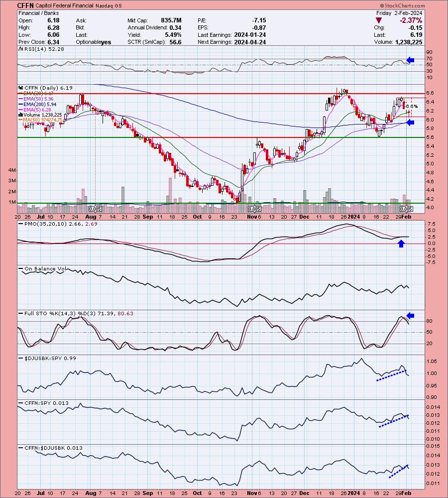Click the volume bars icon in price legend
Image resolution: width=448 pixels, height=498 pixels.
pos(20,115)
